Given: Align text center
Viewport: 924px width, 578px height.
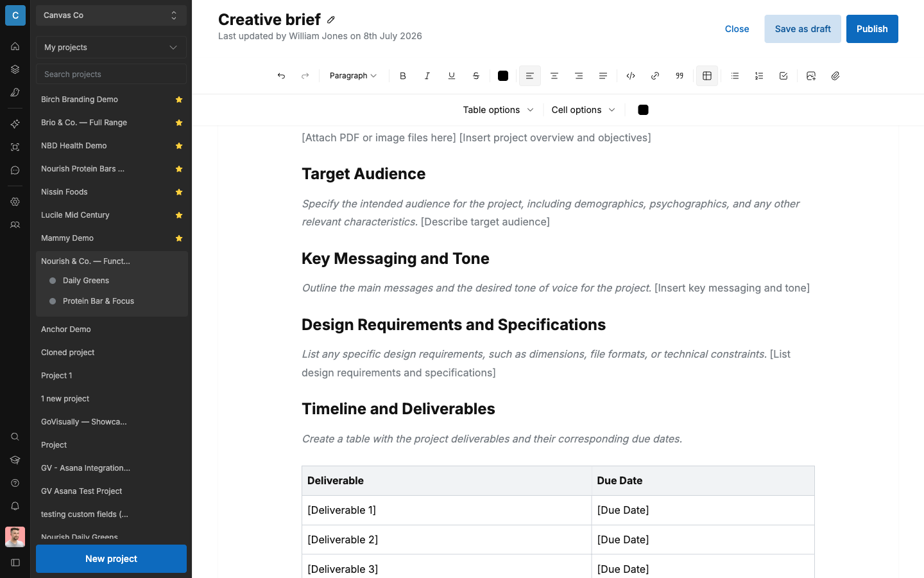Looking at the screenshot, I should pos(554,76).
